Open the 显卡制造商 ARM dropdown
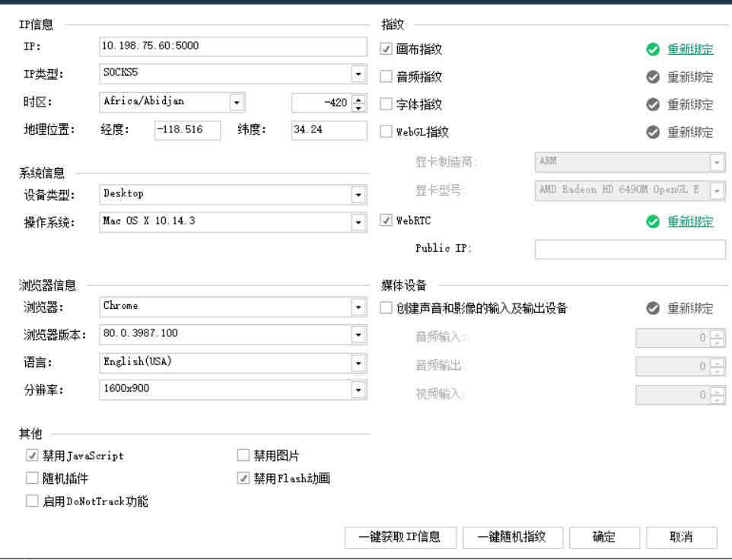This screenshot has height=560, width=732. 717,162
